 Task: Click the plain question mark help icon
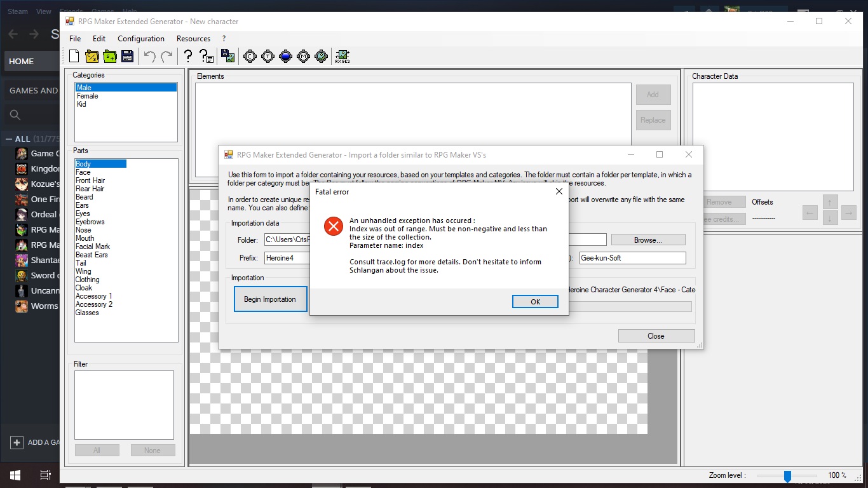[188, 56]
